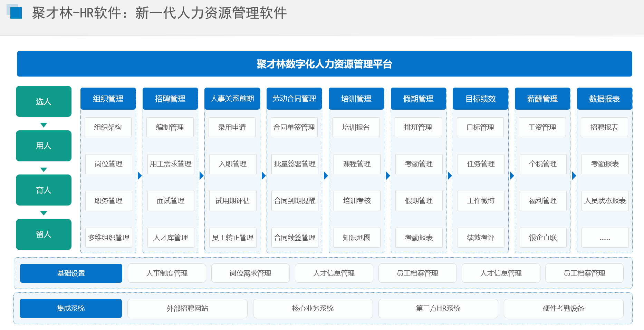
Task: Select the 合同到期提醒 item
Action: click(x=295, y=201)
